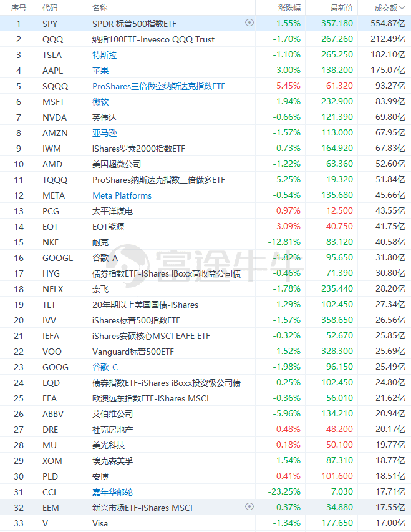
Task: Click the 序号 column header
Action: [x=19, y=7]
